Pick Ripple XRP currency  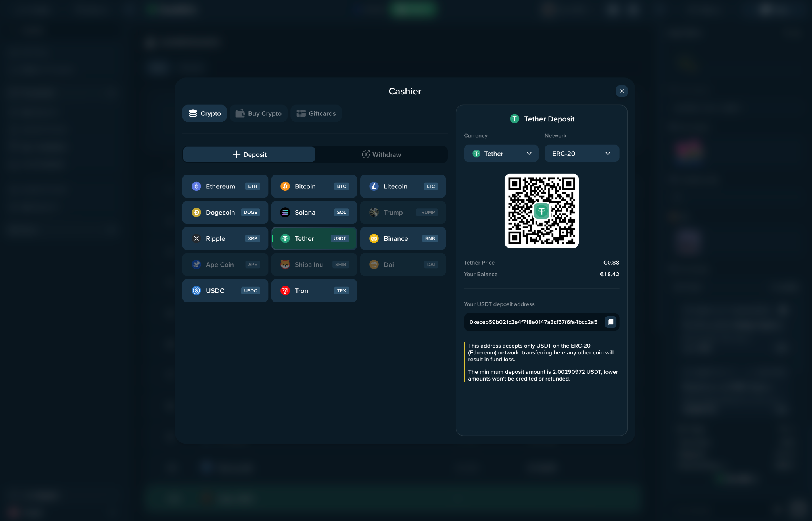point(225,238)
